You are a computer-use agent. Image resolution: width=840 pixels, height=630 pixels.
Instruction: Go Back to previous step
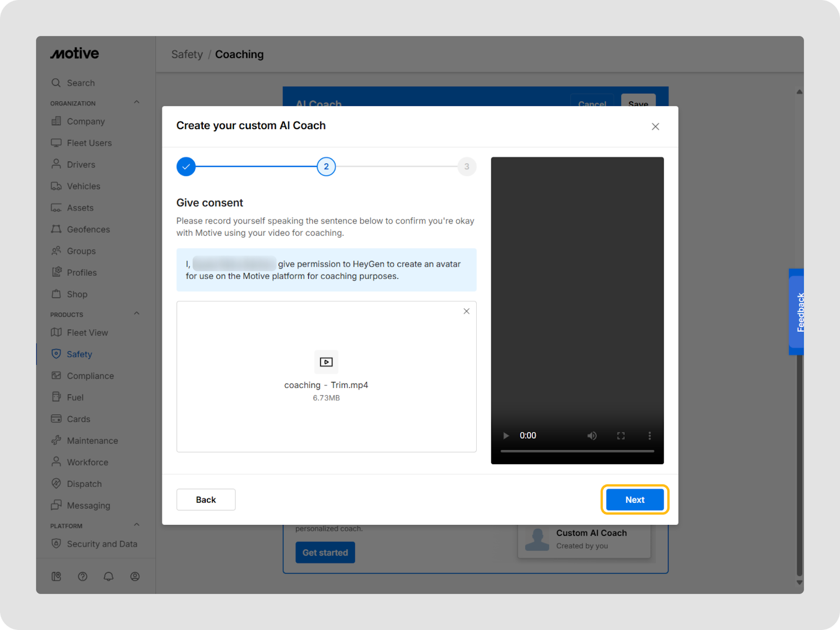[206, 500]
